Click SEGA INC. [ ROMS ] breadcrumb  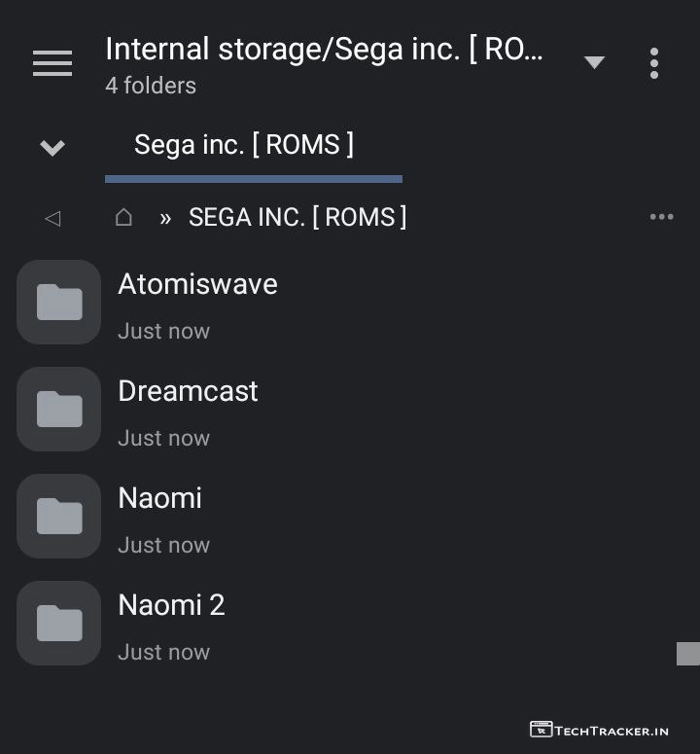297,217
